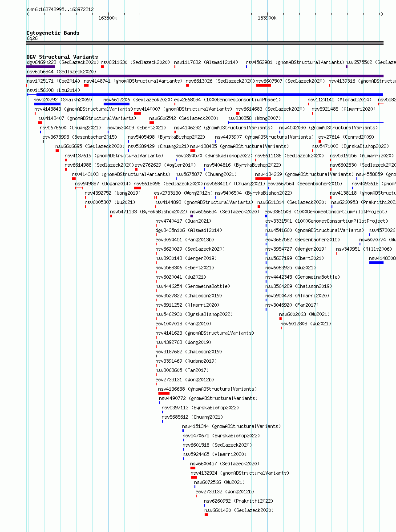This screenshot has width=396, height=532.
Task: Select nsv6012808 (Wu2021) label
Action: [x=306, y=324]
